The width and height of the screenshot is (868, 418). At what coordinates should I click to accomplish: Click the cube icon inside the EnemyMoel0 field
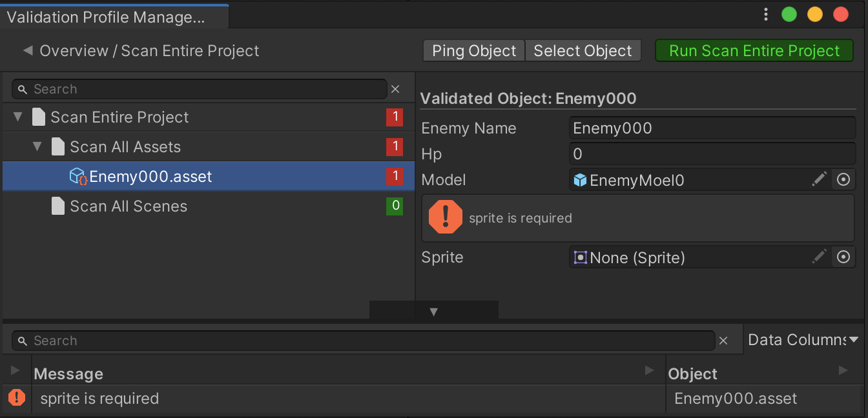[578, 180]
